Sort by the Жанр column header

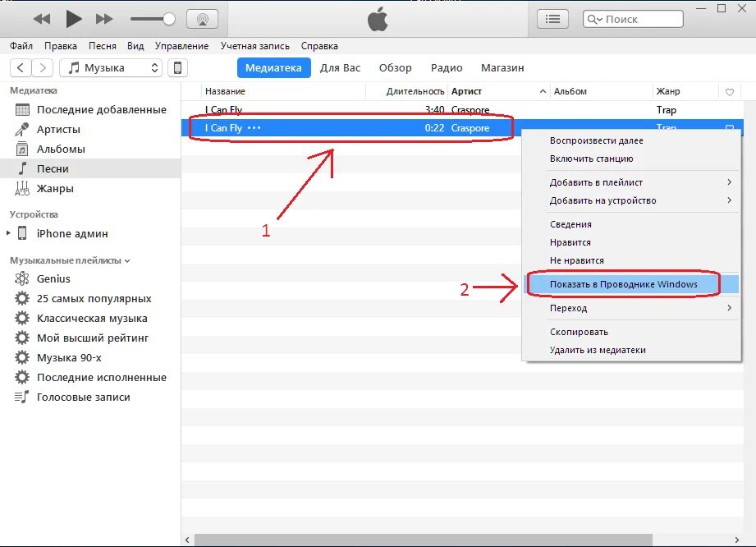coord(685,91)
